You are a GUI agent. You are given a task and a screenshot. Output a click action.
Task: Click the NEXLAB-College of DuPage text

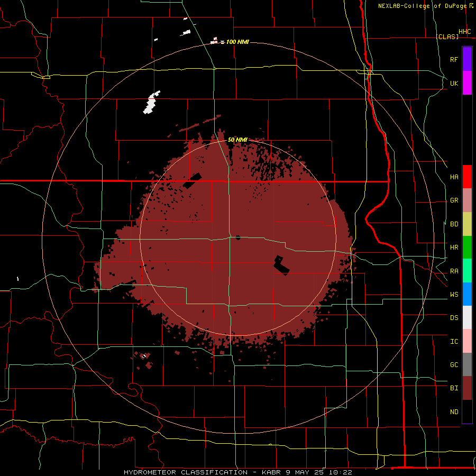423,6
